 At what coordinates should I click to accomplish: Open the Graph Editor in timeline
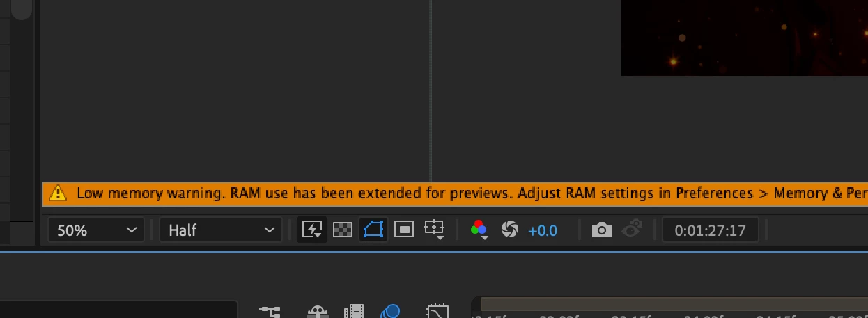point(437,311)
